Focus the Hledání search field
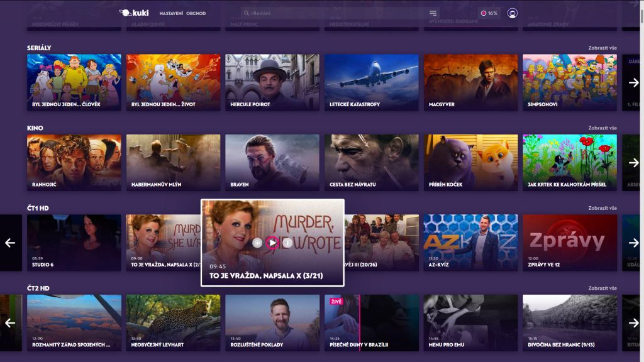644x362 pixels. (x=333, y=13)
